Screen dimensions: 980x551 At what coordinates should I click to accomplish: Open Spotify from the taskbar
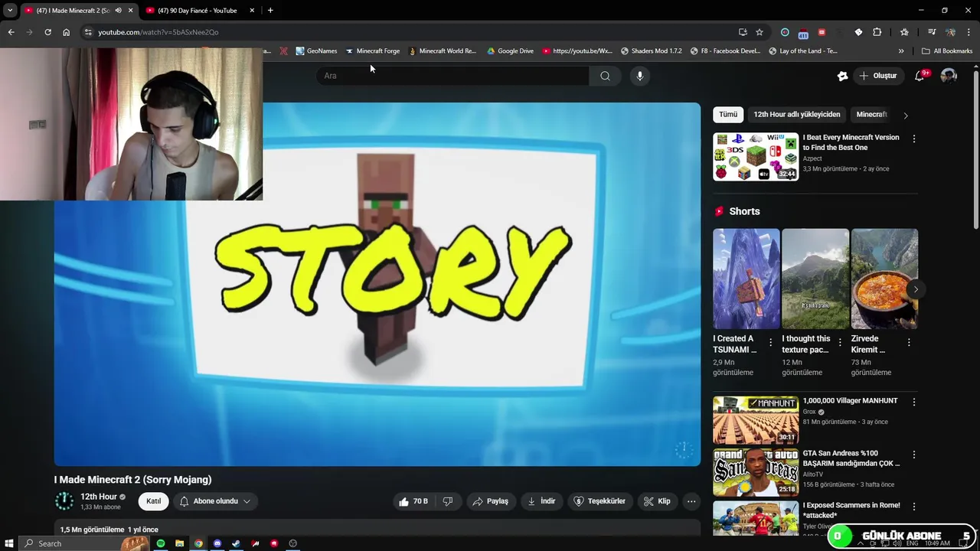161,543
